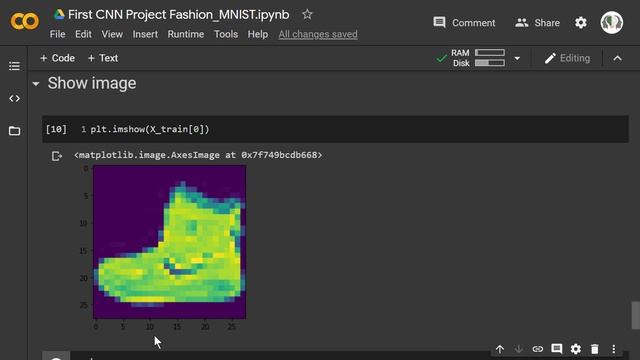Open the Tools menu
640x360 pixels.
pos(226,34)
